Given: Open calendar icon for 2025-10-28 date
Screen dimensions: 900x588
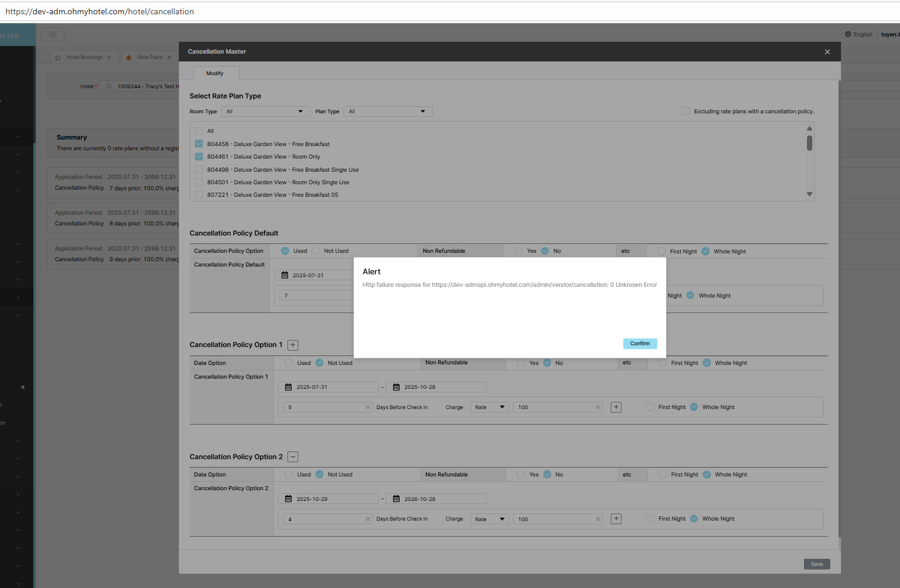Looking at the screenshot, I should click(x=396, y=387).
